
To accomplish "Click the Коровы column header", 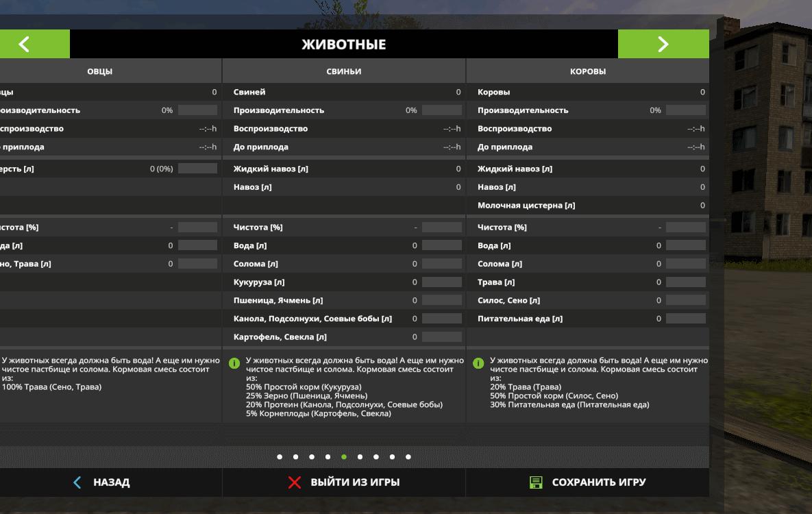I will pyautogui.click(x=588, y=71).
